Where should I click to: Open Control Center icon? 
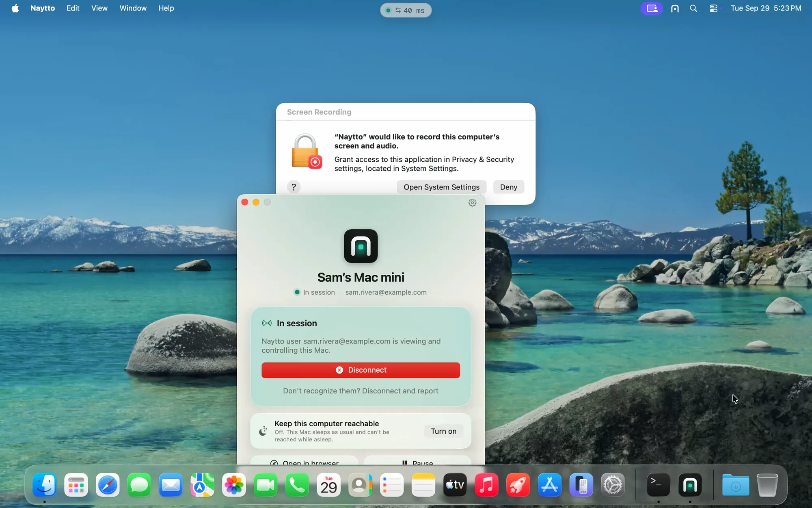coord(713,8)
